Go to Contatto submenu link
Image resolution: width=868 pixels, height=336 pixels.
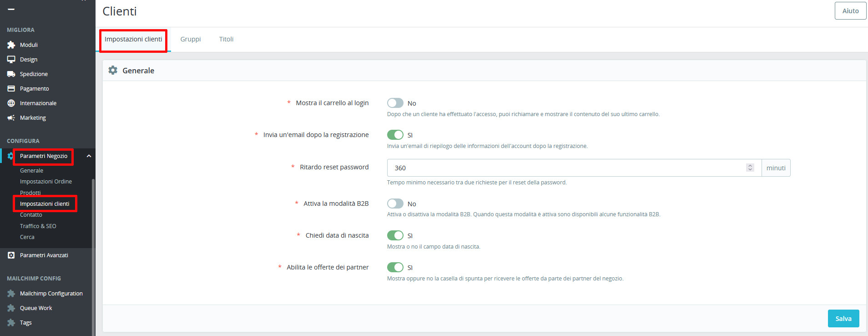point(31,215)
